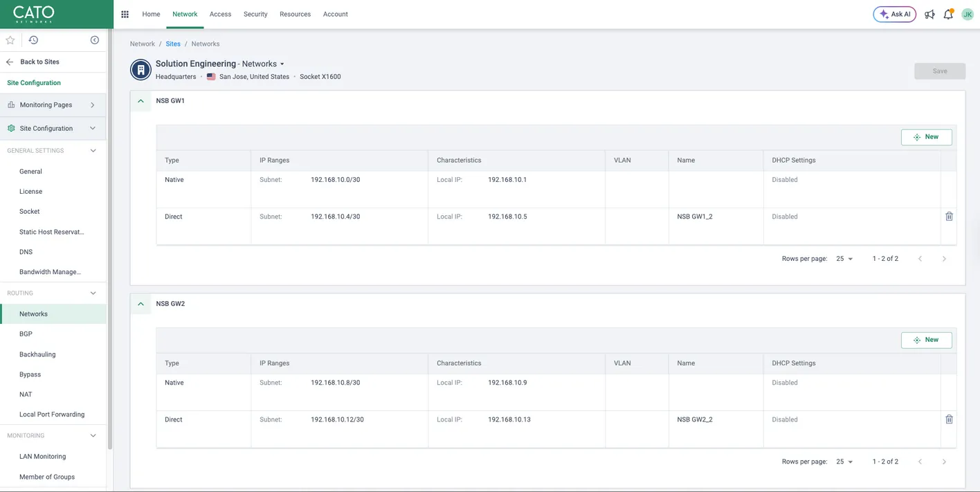This screenshot has height=492, width=980.
Task: Open the Solution Engineering Networks dropdown arrow
Action: (x=282, y=64)
